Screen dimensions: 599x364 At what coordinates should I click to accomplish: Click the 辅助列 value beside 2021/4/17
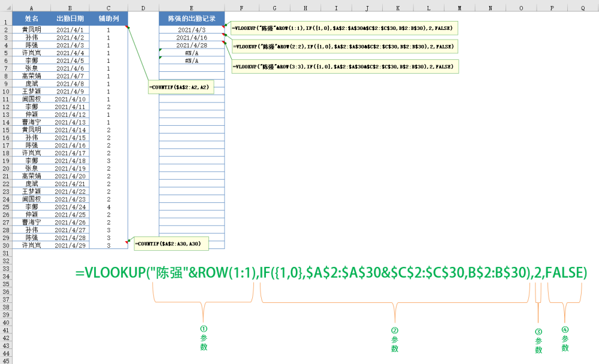click(108, 153)
